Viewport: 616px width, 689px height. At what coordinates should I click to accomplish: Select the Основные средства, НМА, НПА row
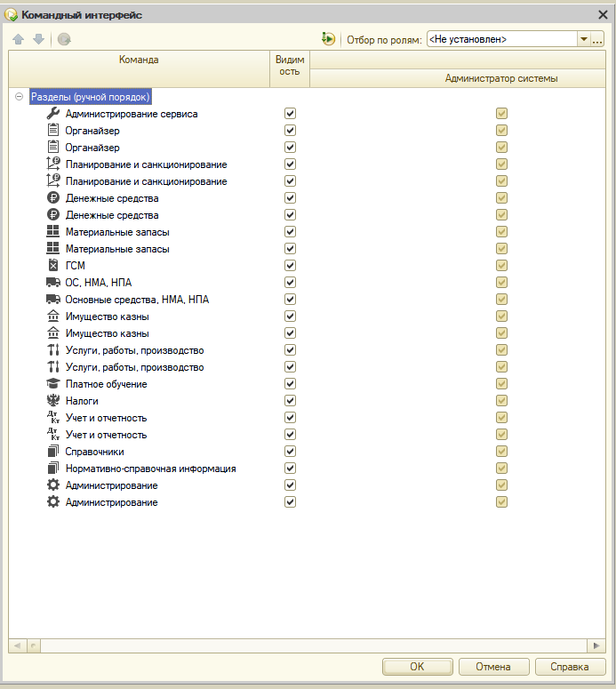tap(138, 300)
